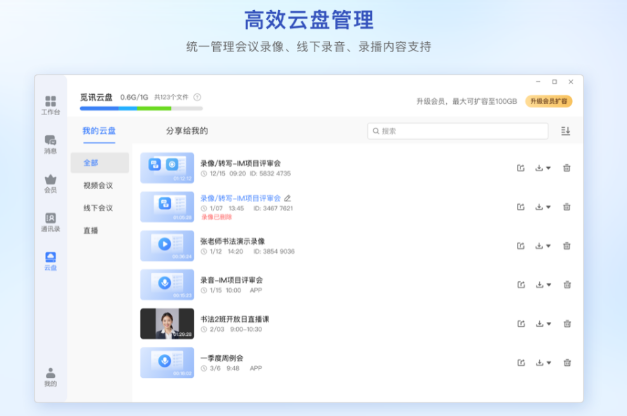Image resolution: width=627 pixels, height=416 pixels.
Task: Share the 1/07 录像/转写-IM项目评审会 file
Action: (x=521, y=207)
